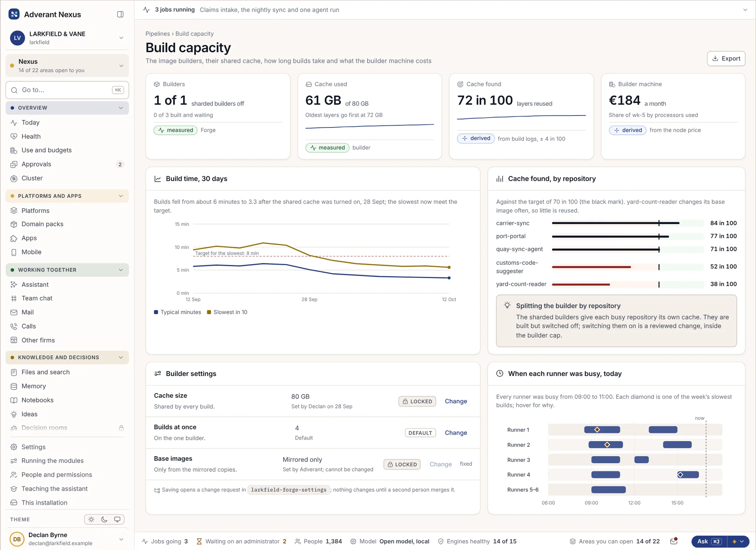Toggle Typical minutes legend swatch

(156, 312)
